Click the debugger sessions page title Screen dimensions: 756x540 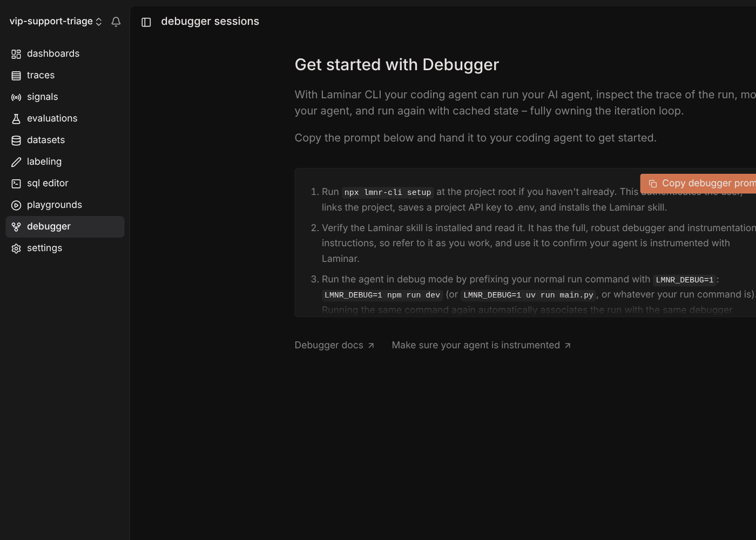[x=210, y=22]
